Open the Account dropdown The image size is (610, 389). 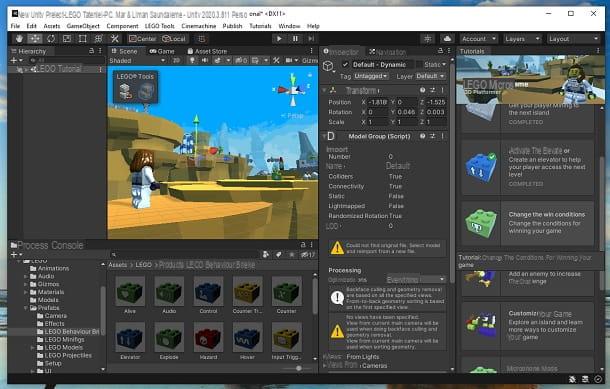(479, 39)
